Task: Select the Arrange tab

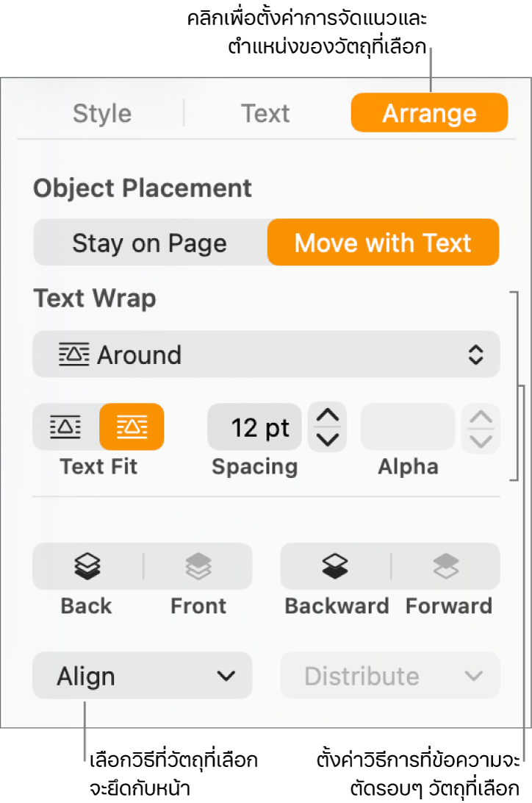Action: (429, 113)
